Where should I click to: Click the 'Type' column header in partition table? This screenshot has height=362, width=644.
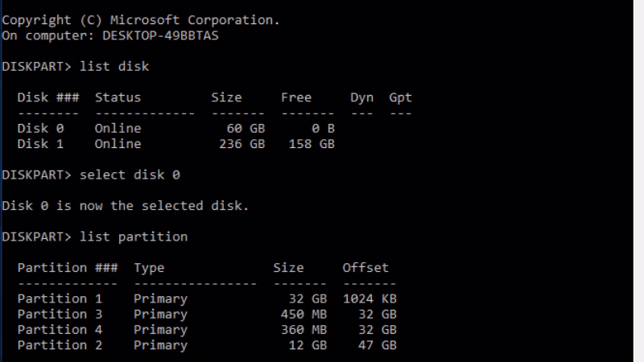[149, 268]
